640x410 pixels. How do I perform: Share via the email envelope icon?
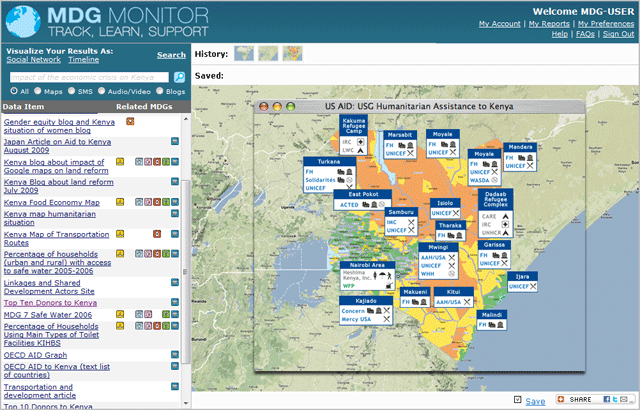(624, 399)
